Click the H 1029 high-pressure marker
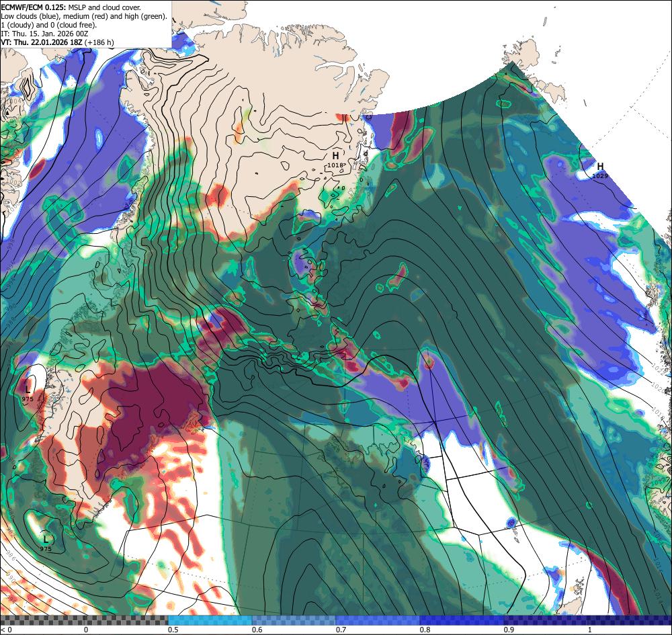672x635 pixels. click(600, 170)
